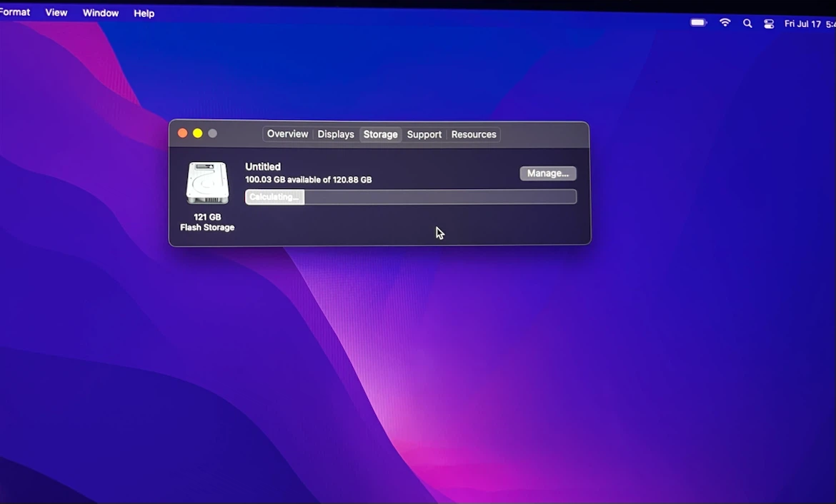
Task: Open the Support tab
Action: [x=424, y=134]
